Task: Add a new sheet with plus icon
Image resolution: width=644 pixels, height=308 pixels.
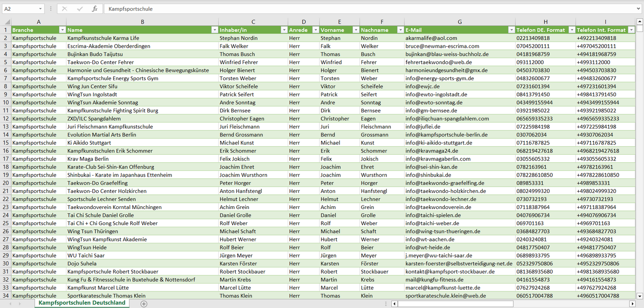Action: pyautogui.click(x=144, y=304)
